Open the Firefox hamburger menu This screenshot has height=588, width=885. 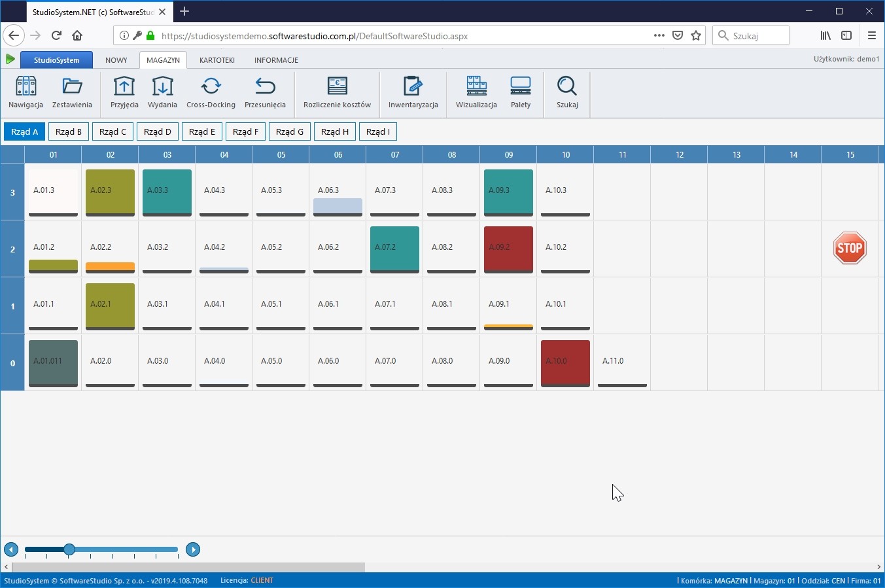tap(871, 35)
